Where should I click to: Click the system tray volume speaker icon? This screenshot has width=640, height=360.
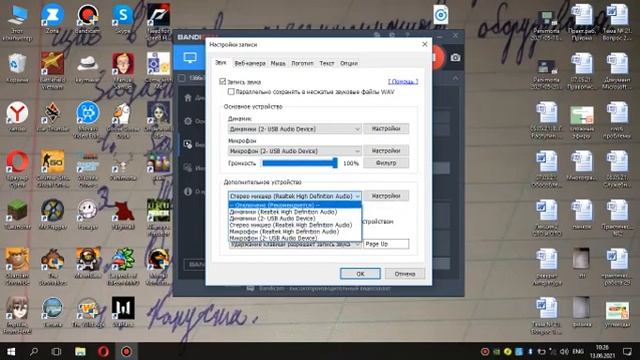point(564,351)
